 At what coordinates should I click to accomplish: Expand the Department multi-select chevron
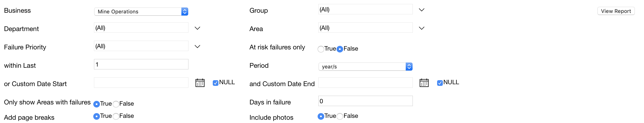(197, 28)
